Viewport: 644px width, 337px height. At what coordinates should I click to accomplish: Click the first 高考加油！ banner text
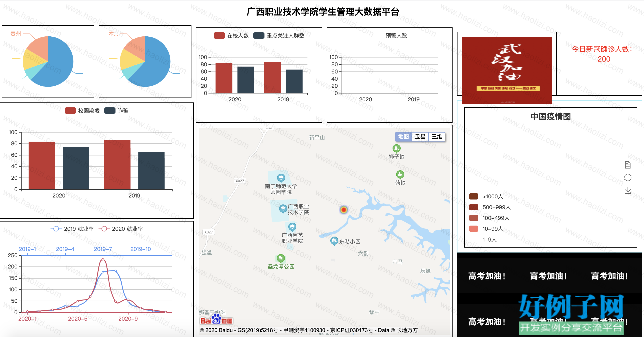coord(487,276)
